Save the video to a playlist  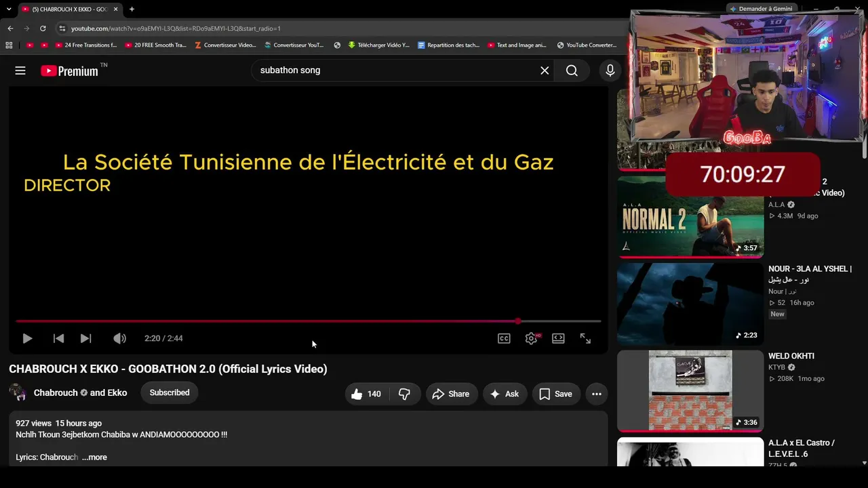coord(555,394)
